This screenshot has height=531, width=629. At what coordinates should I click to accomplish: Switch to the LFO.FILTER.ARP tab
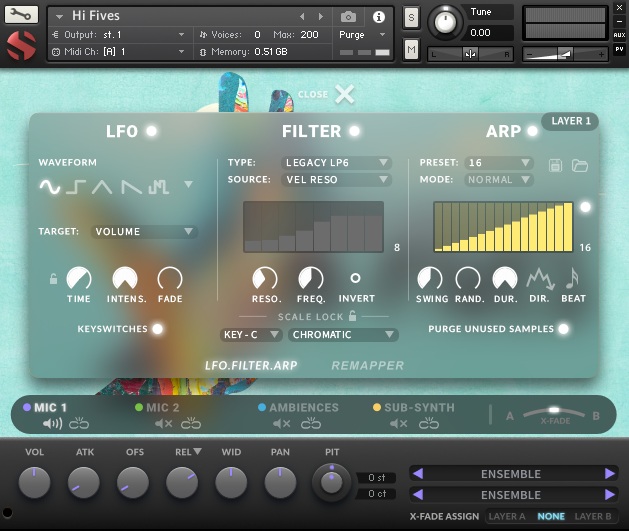(x=251, y=365)
